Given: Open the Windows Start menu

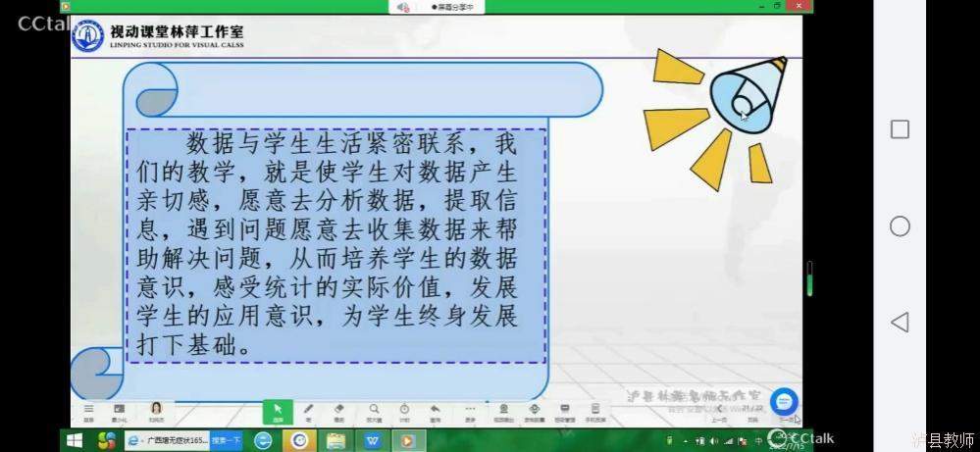Looking at the screenshot, I should [x=75, y=441].
